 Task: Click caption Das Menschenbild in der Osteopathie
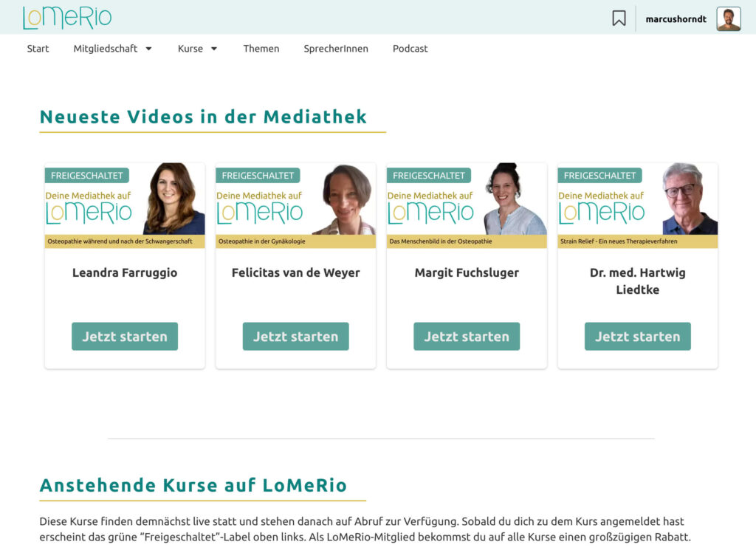tap(441, 241)
